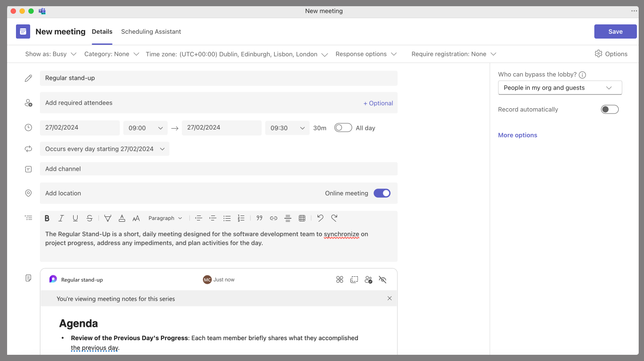
Task: Pick the start date 27/02/2024 field
Action: point(80,128)
